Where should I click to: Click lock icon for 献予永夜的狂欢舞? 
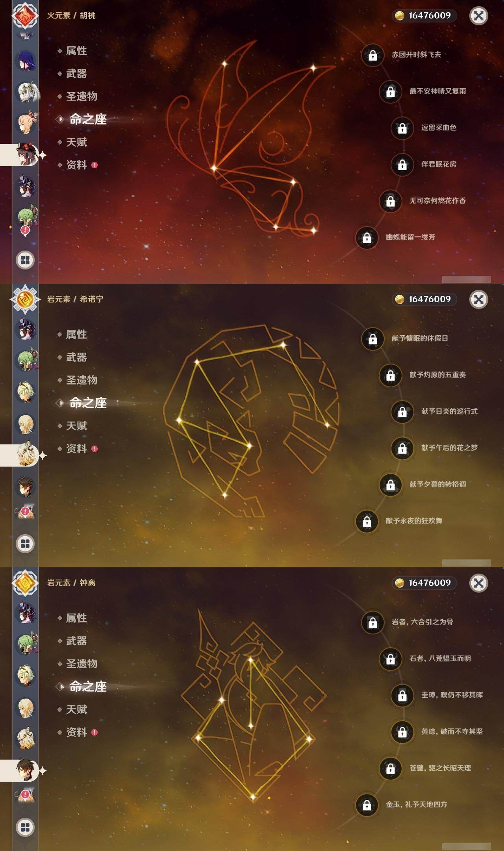[x=367, y=521]
